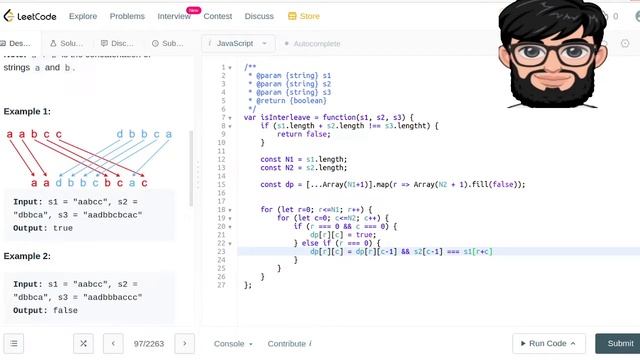The width and height of the screenshot is (640, 360).
Task: Click the '@return {boolean}' comment line
Action: (x=287, y=100)
